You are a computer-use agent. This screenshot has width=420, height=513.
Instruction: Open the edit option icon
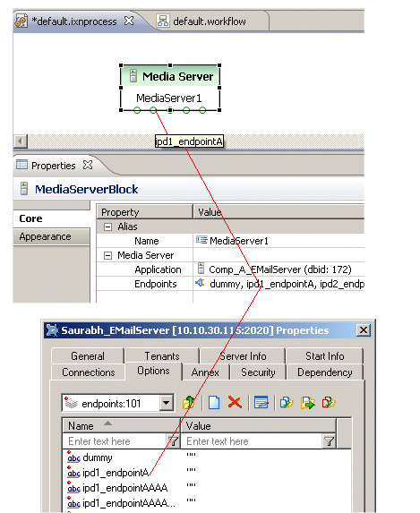(261, 403)
